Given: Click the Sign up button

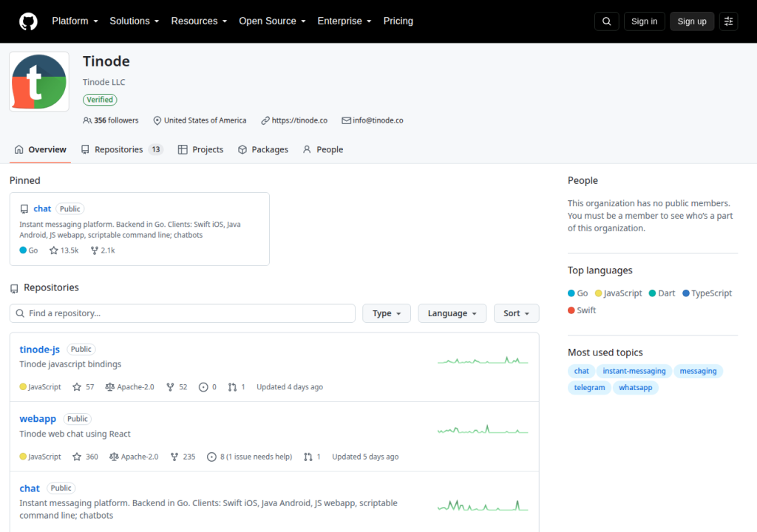Looking at the screenshot, I should pyautogui.click(x=692, y=21).
